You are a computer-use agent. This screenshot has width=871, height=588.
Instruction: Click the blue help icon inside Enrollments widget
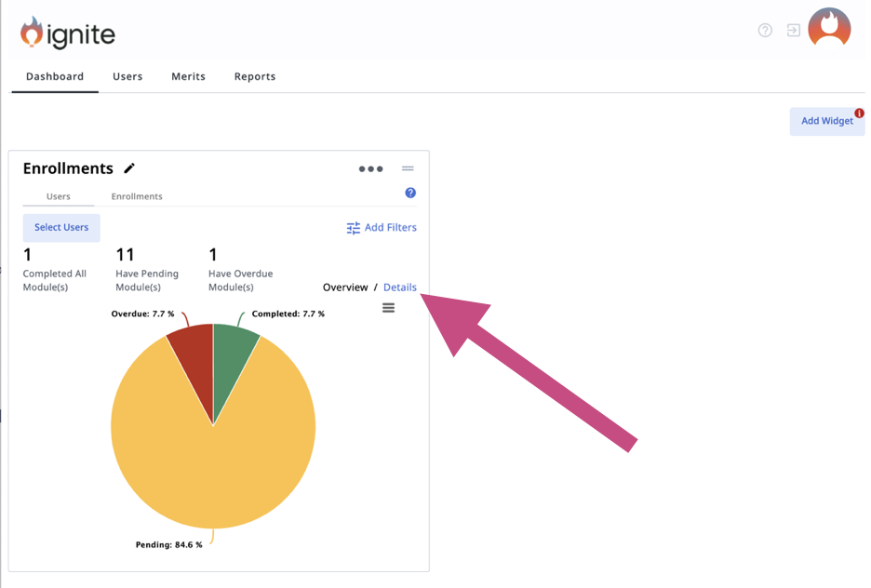[x=410, y=193]
